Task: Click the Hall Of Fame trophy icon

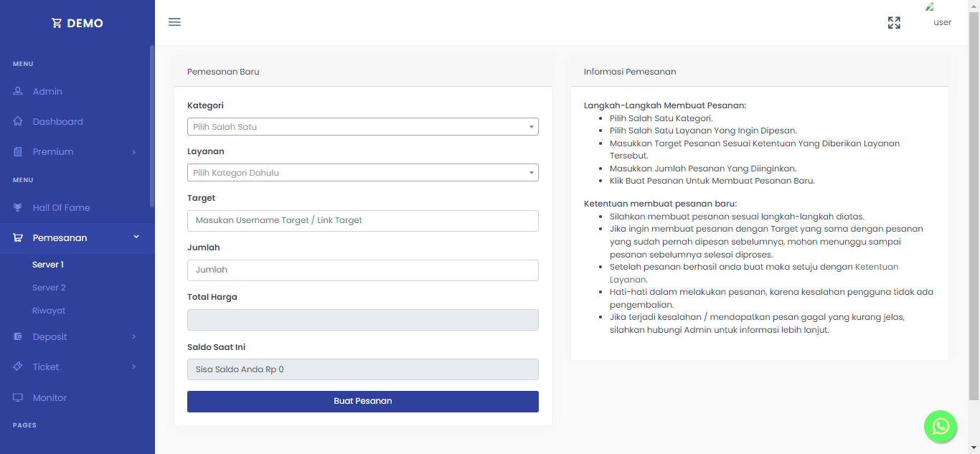Action: click(18, 207)
